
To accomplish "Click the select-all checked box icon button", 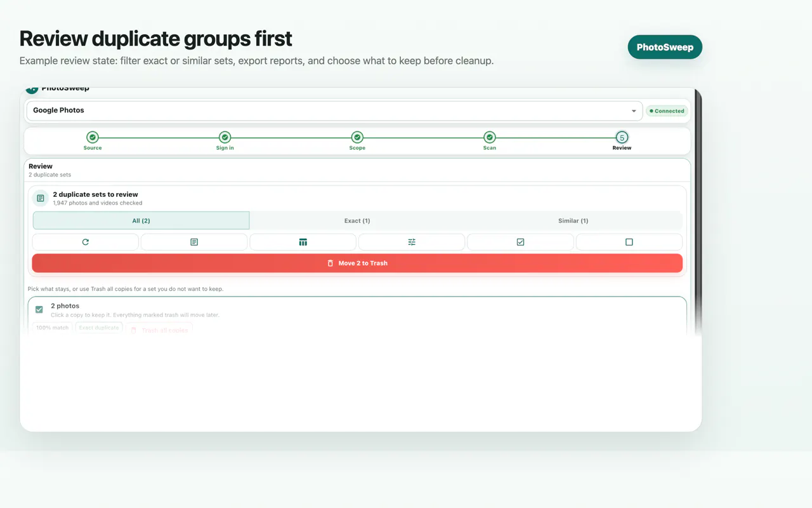I will tap(520, 242).
